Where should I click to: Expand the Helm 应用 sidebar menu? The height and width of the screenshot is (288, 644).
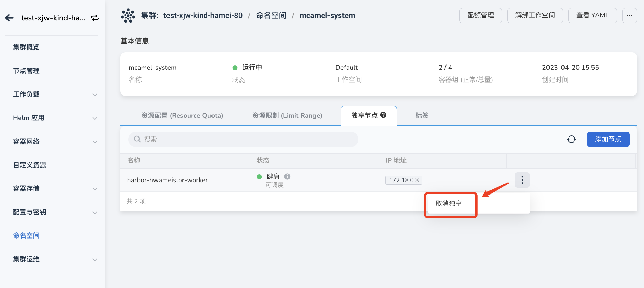(x=95, y=118)
